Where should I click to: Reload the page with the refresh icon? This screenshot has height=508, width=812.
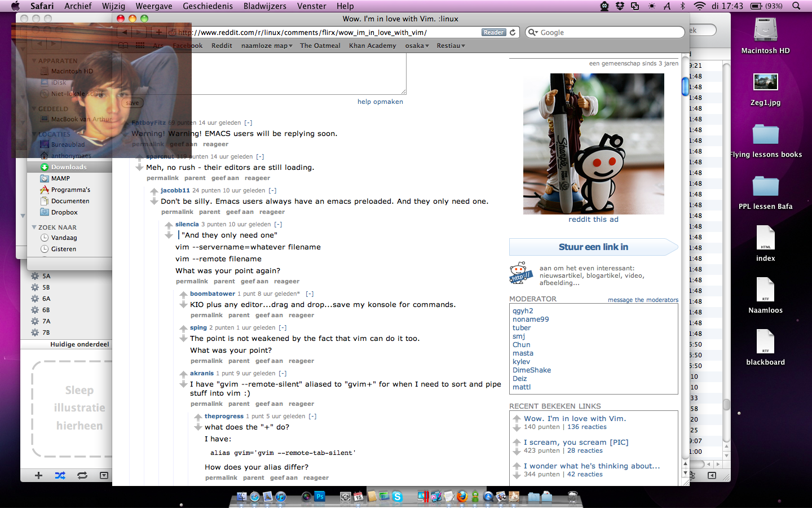pos(513,32)
